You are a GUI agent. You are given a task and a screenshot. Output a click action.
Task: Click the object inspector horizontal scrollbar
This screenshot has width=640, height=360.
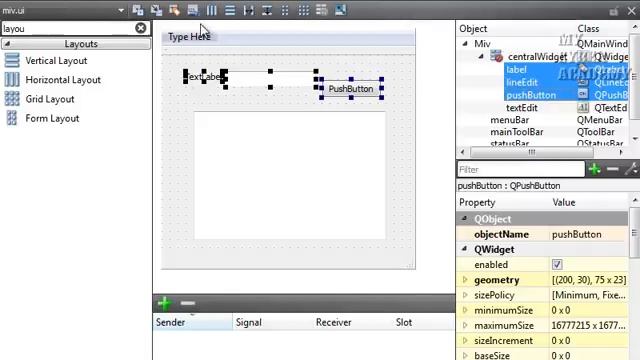(531, 152)
